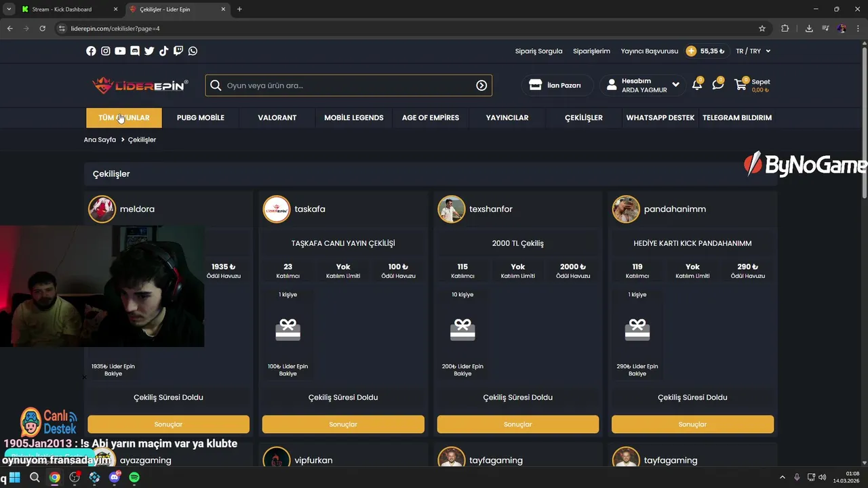Click the browser address bar URL
Image resolution: width=868 pixels, height=488 pixels.
coord(115,28)
